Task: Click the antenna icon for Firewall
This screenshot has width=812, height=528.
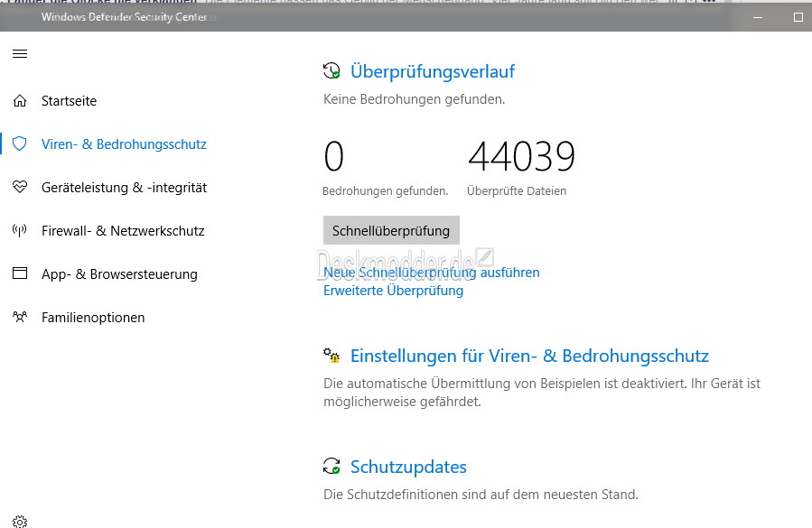Action: coord(20,230)
